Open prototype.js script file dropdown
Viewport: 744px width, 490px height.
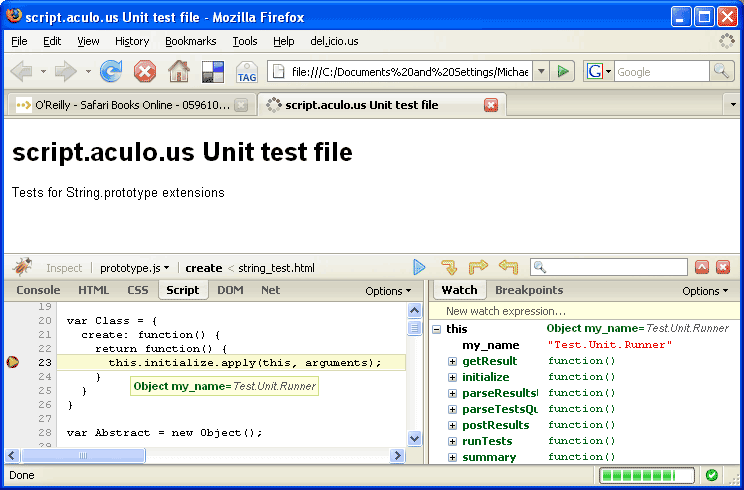tap(135, 268)
